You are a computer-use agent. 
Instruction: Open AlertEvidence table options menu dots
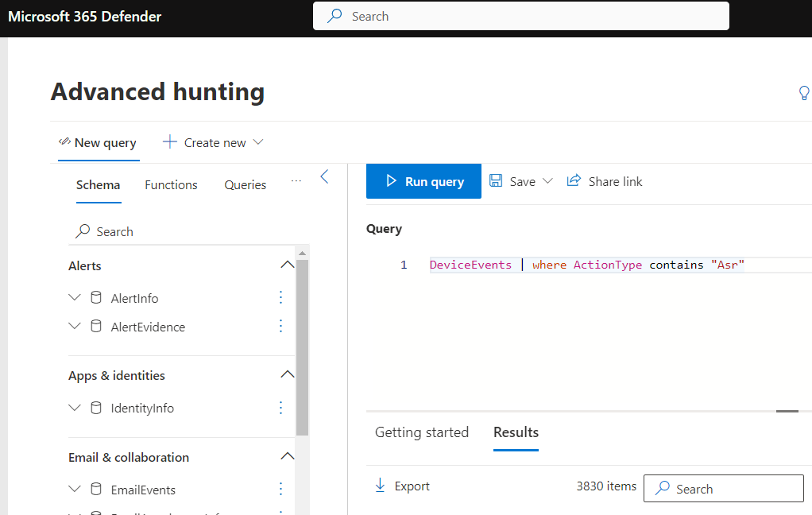coord(280,326)
